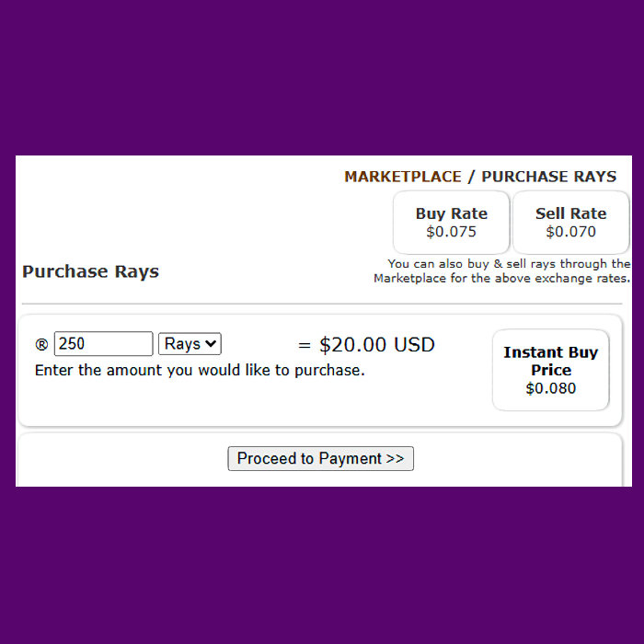
Task: Click the 'Enter the amount' instruction text
Action: [200, 371]
